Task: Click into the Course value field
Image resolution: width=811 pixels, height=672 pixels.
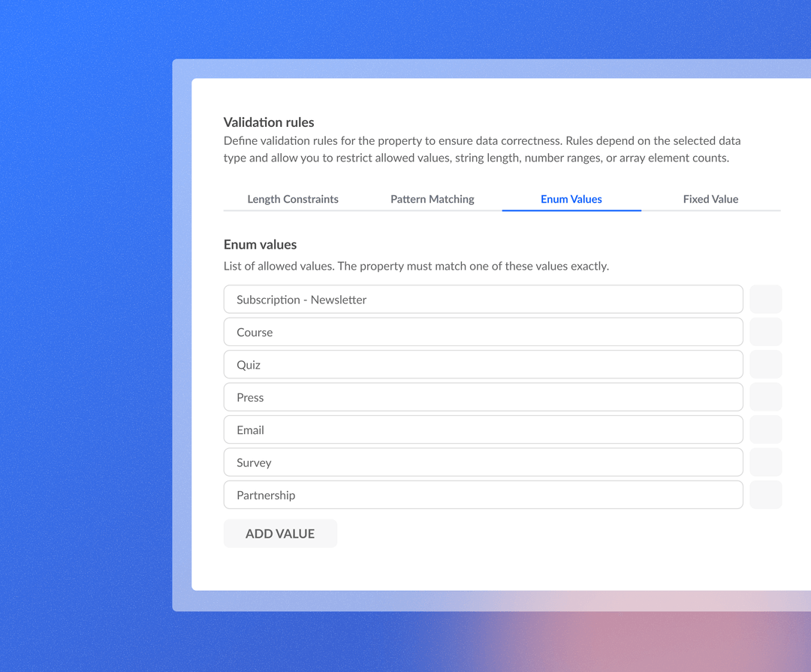Action: point(483,332)
